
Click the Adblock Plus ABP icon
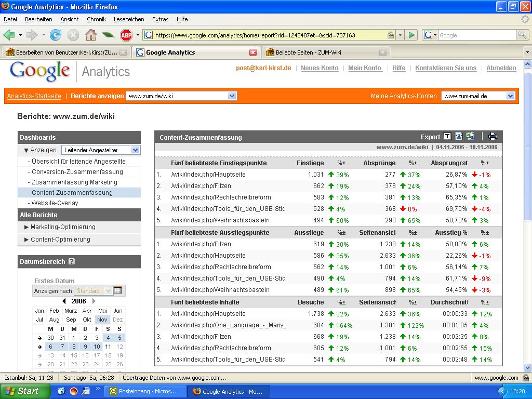[x=126, y=35]
